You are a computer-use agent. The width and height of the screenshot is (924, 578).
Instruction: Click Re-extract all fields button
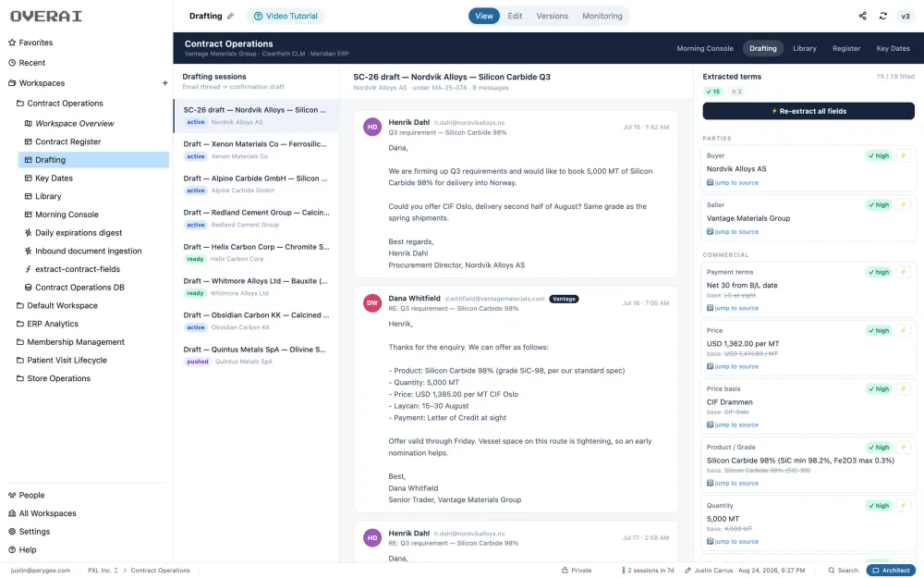tap(808, 111)
